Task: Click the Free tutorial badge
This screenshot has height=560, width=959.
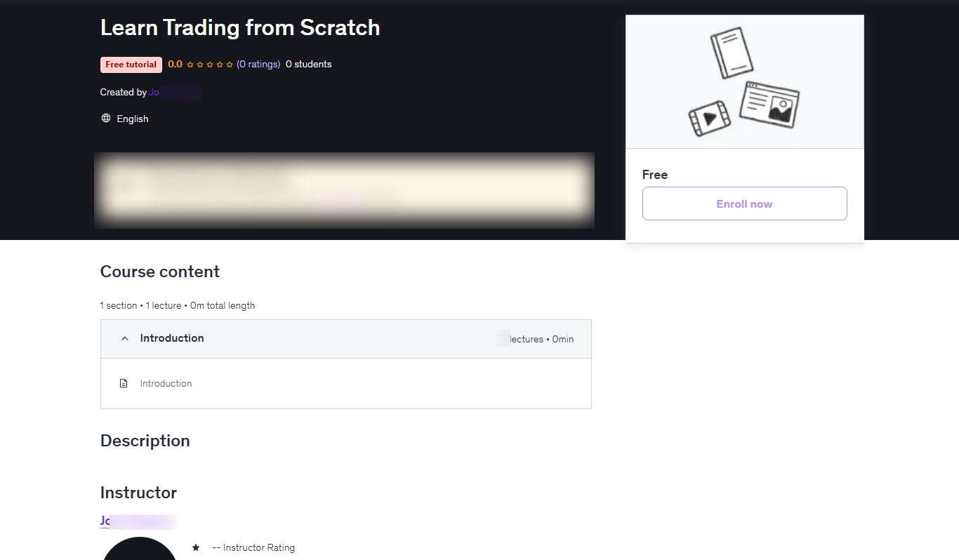Action: tap(131, 65)
